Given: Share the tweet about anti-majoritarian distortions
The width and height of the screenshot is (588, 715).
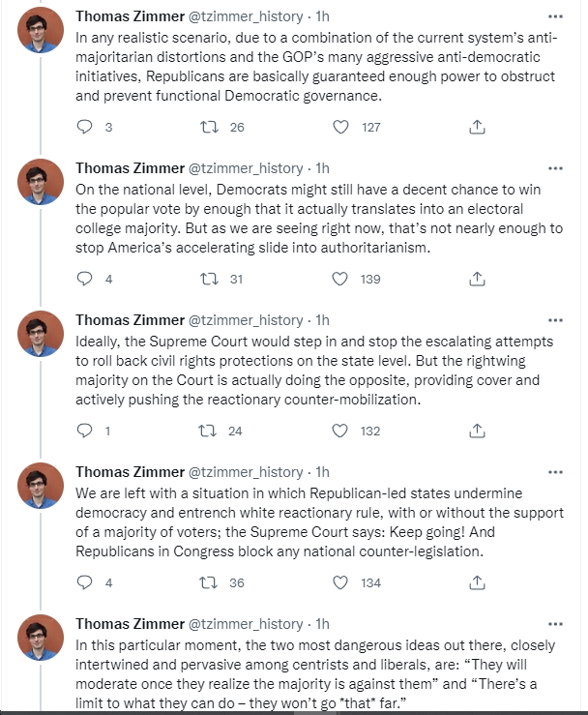Looking at the screenshot, I should [x=477, y=127].
